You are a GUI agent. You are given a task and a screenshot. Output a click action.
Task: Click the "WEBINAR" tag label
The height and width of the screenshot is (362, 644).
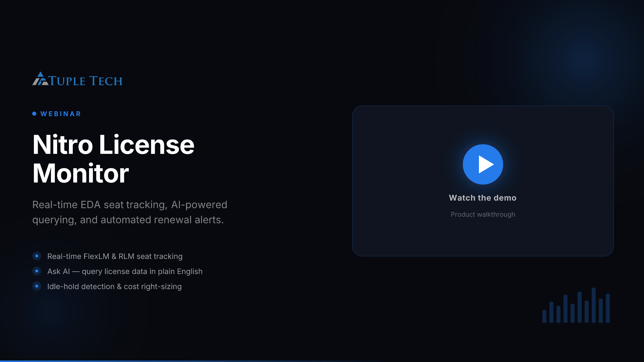[61, 114]
